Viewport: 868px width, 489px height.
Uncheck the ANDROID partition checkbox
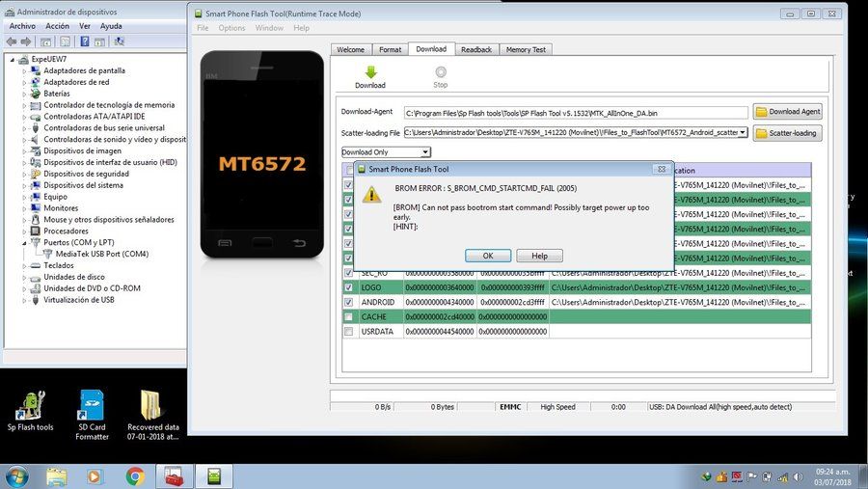[349, 303]
